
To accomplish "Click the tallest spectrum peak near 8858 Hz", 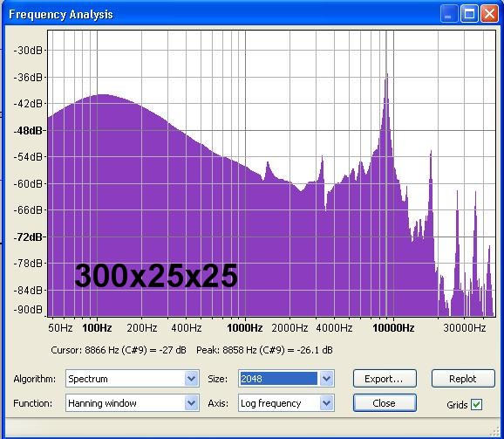I will tap(386, 76).
